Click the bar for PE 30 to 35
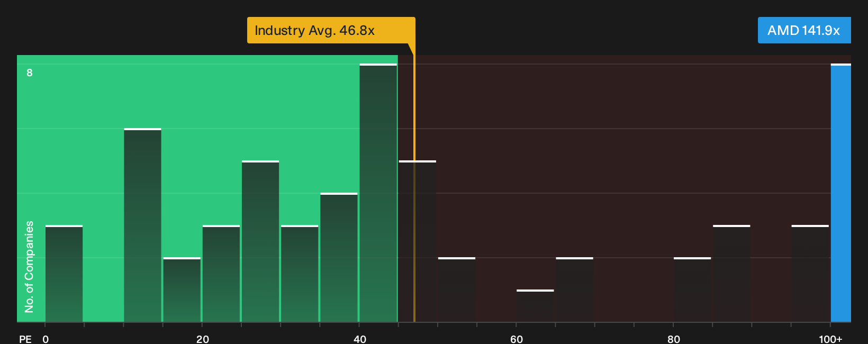Viewport: 868px width, 344px height. click(300, 274)
